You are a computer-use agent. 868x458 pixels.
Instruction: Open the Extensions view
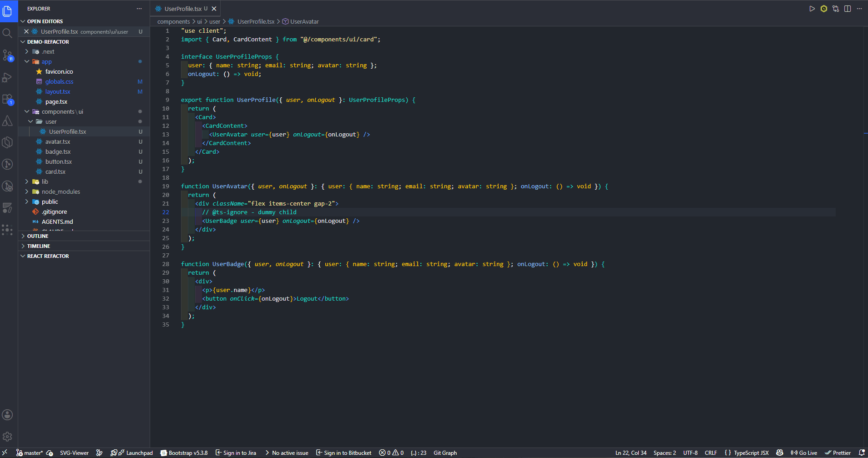click(x=7, y=99)
